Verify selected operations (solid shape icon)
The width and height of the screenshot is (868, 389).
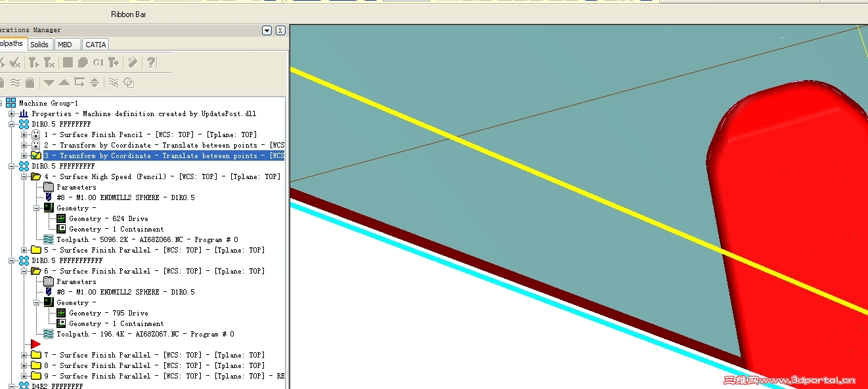pos(83,62)
